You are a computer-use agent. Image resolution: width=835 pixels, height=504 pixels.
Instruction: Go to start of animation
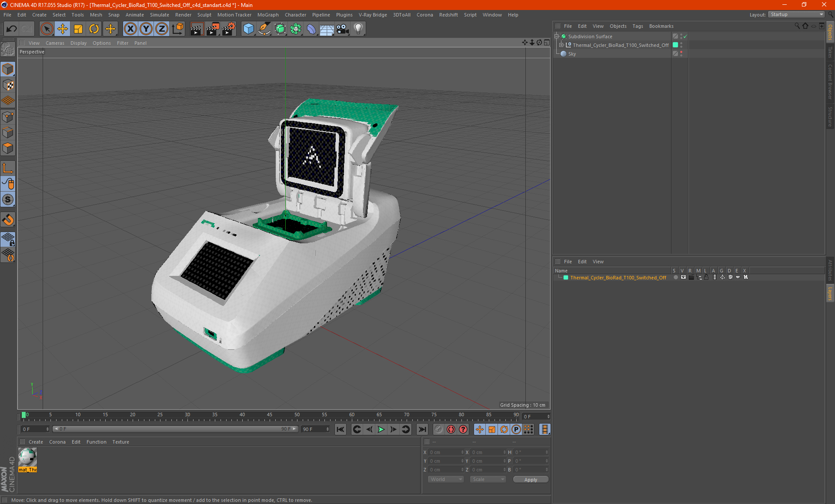[341, 429]
